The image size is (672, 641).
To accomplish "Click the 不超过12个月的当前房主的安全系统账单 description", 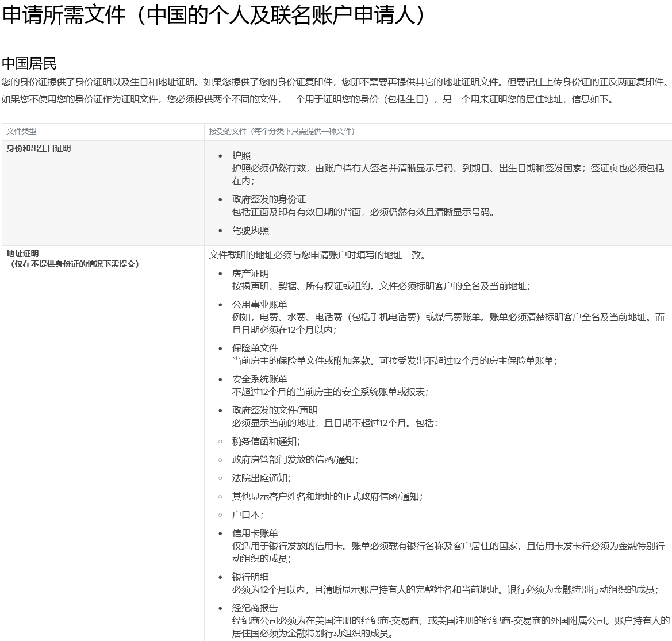I will [x=330, y=392].
